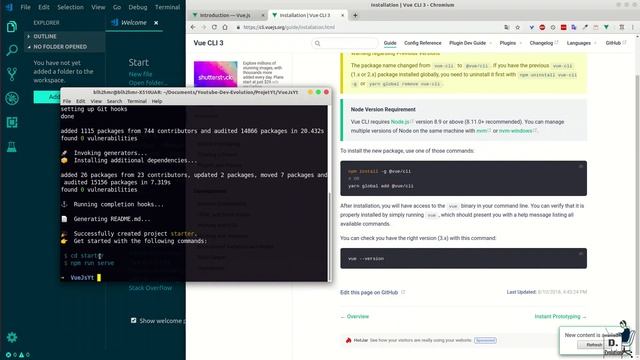The image size is (640, 360).
Task: Follow the nvm-windows link
Action: 518,131
